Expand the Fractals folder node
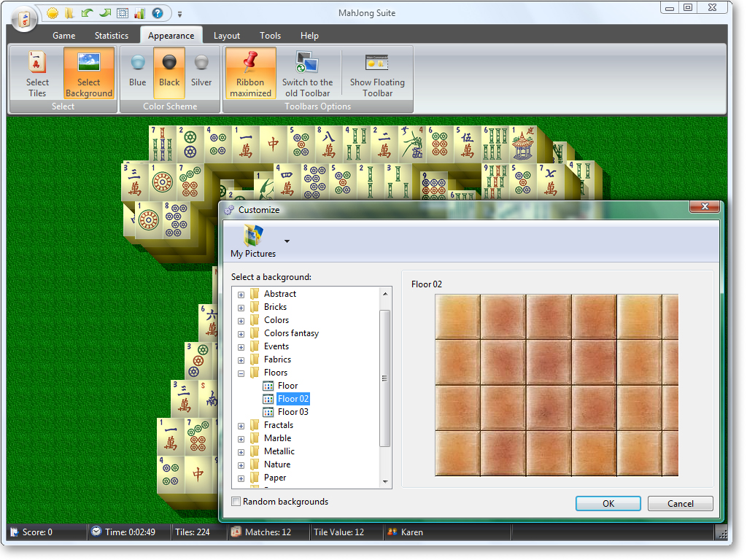The image size is (747, 560). tap(241, 426)
